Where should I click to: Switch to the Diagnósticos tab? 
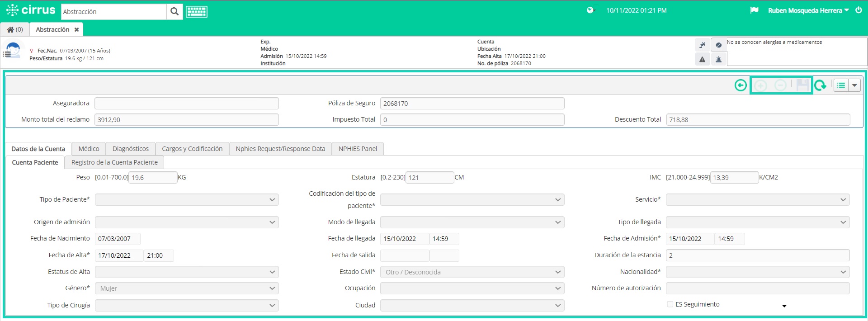click(130, 149)
